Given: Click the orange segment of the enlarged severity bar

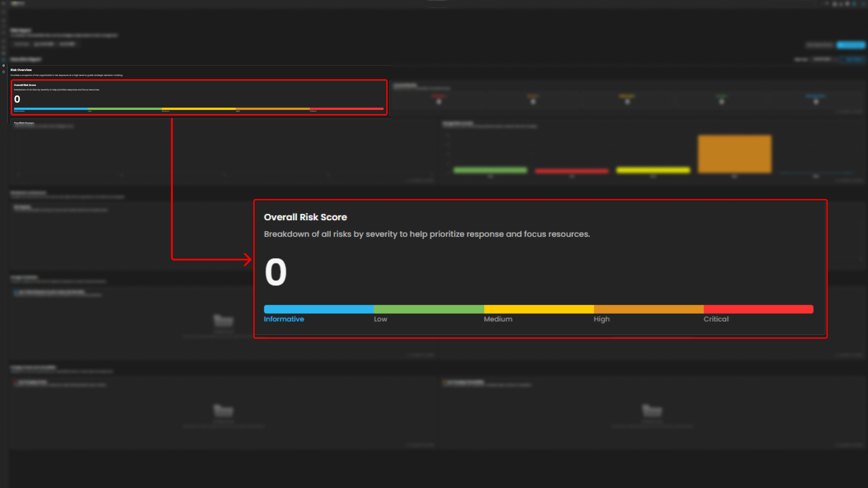Looking at the screenshot, I should tap(648, 309).
